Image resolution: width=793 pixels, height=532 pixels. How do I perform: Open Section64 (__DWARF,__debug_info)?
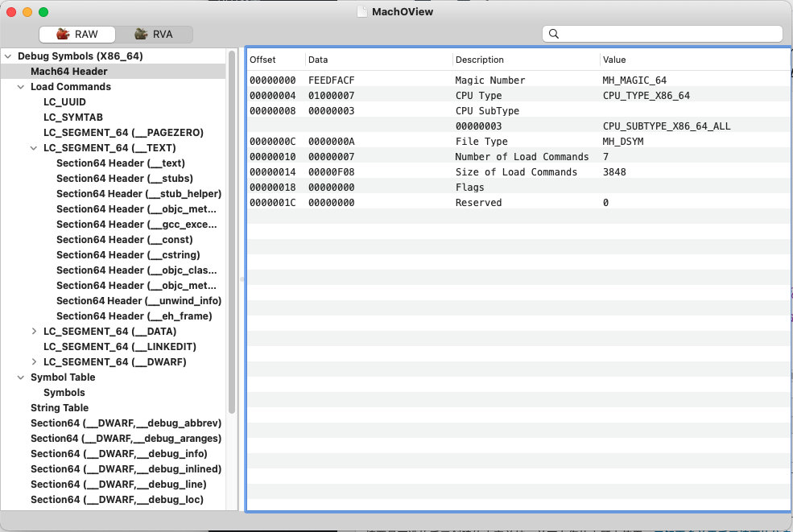click(119, 454)
